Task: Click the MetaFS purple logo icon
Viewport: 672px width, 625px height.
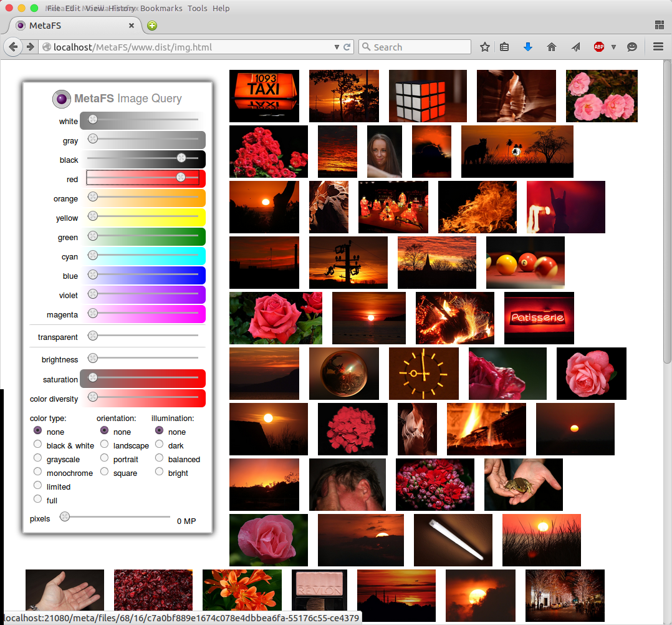Action: pyautogui.click(x=62, y=99)
